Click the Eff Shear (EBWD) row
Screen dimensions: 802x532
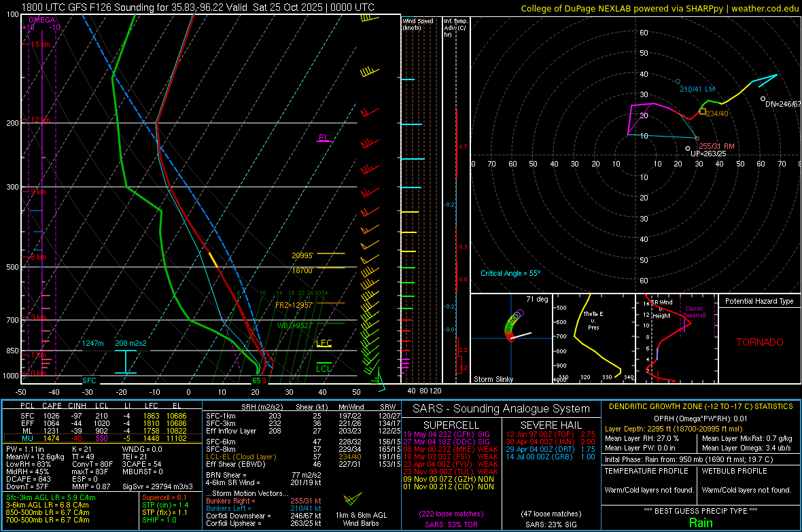[303, 465]
